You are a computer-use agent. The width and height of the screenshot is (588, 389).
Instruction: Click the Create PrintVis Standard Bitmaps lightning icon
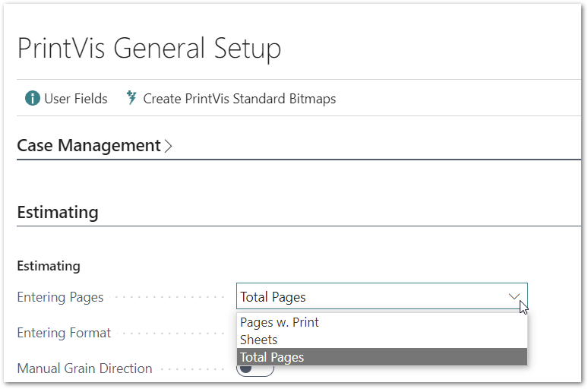click(x=131, y=98)
